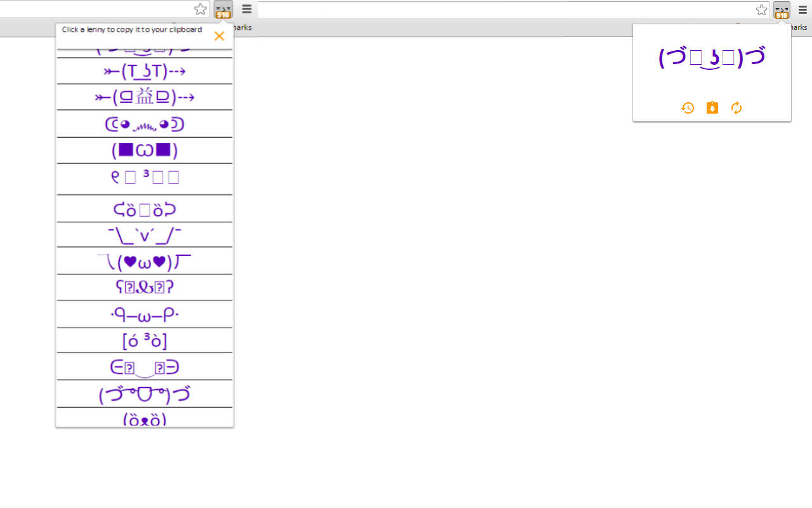Copy the shrug lenny ¯\_`v´_/¯

[144, 234]
